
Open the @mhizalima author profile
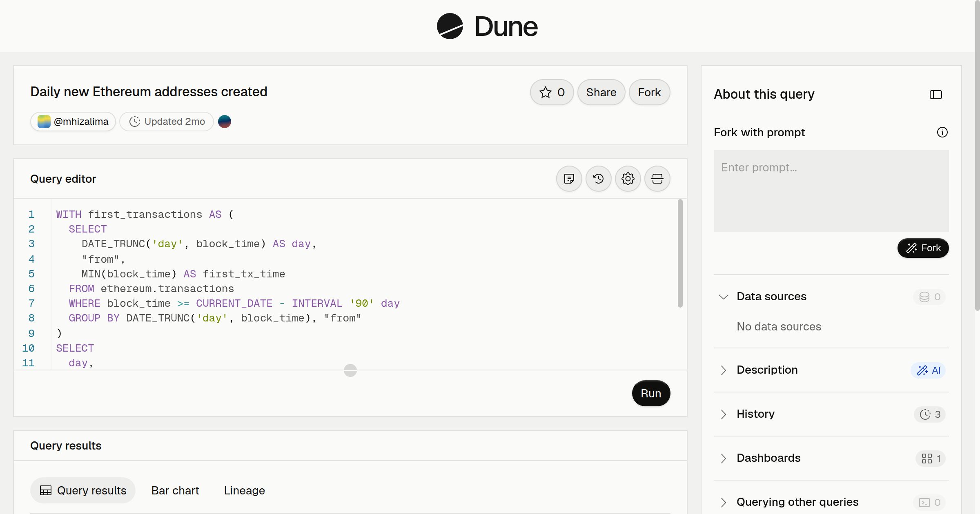[73, 122]
